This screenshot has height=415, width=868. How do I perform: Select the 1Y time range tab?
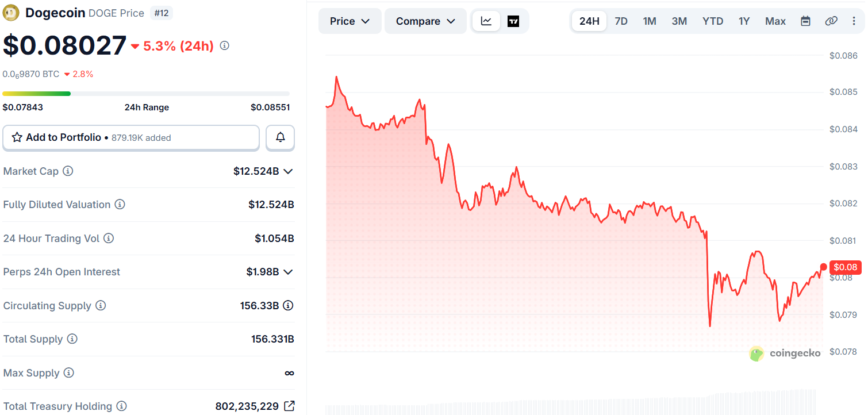click(x=744, y=21)
